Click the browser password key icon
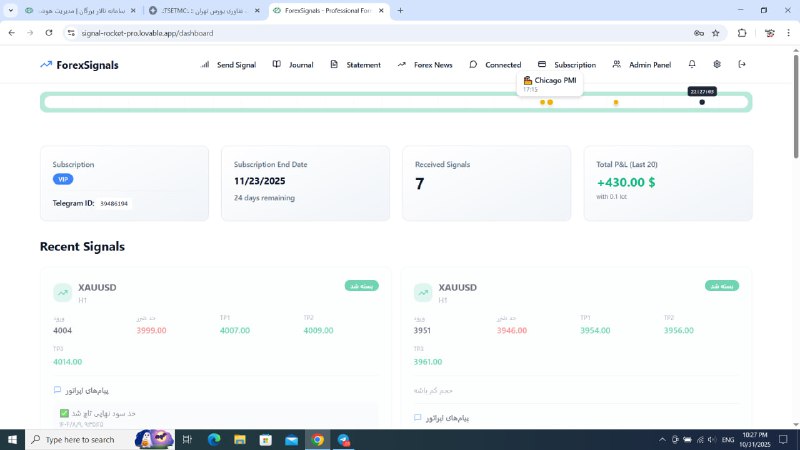 click(x=698, y=32)
